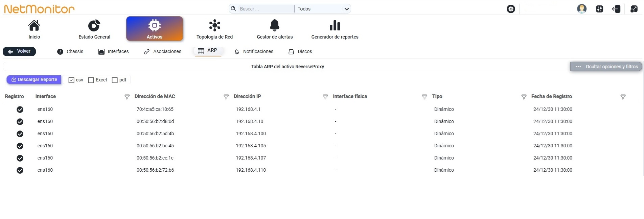This screenshot has height=219, width=644.
Task: Filter the Interface column
Action: click(127, 97)
